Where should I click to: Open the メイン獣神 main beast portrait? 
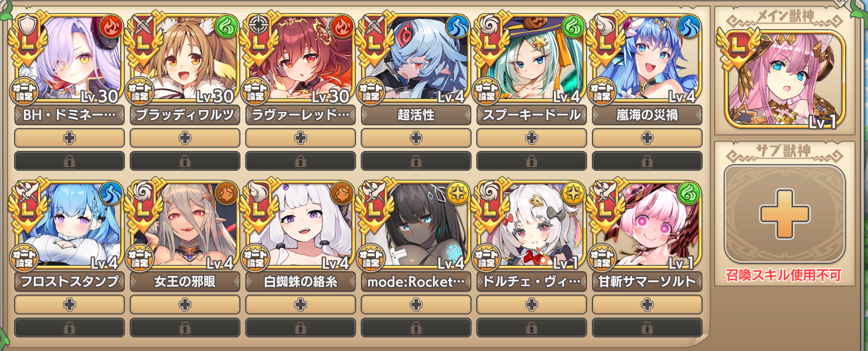pyautogui.click(x=785, y=79)
